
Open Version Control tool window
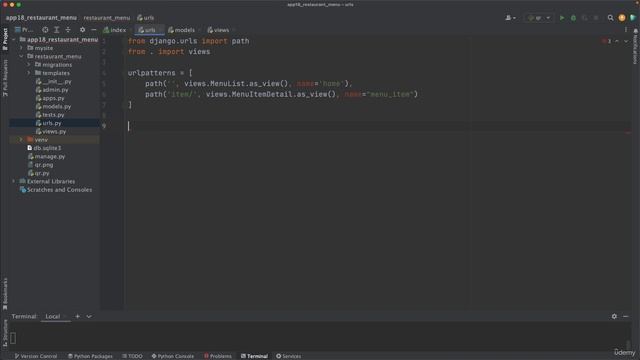coord(36,356)
